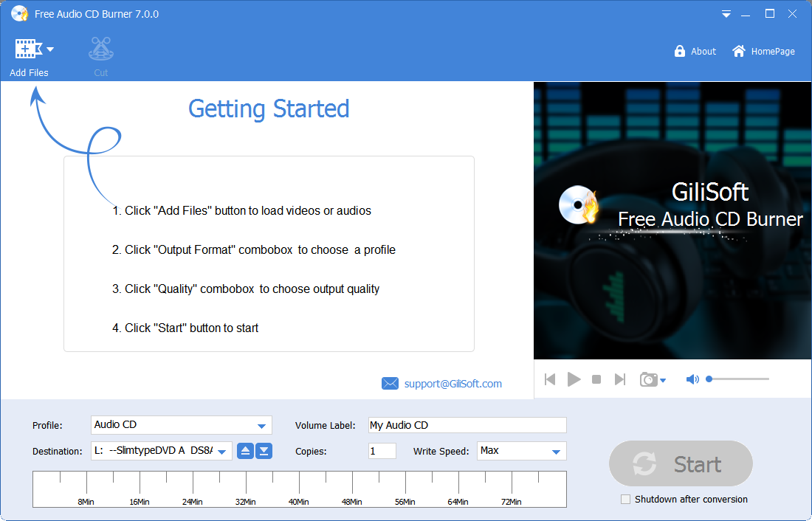Click the 40Min marker on disc ruler
The width and height of the screenshot is (812, 521).
click(x=299, y=502)
